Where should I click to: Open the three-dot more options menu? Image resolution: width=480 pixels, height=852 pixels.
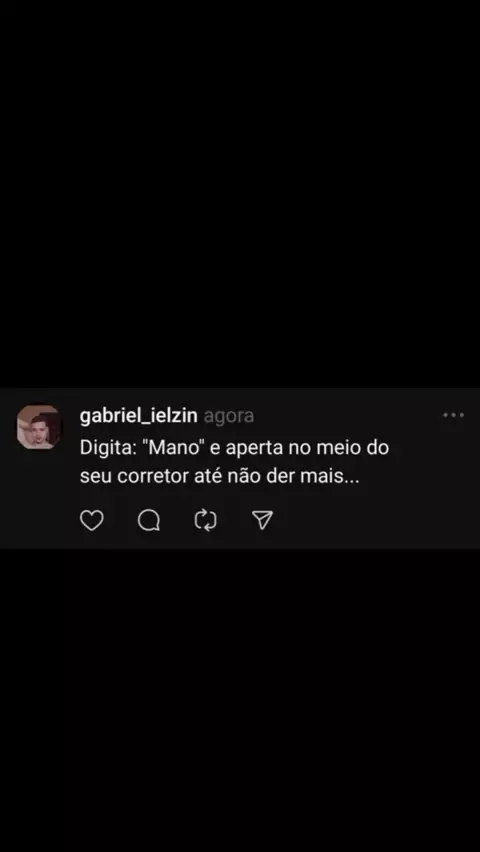pyautogui.click(x=453, y=415)
